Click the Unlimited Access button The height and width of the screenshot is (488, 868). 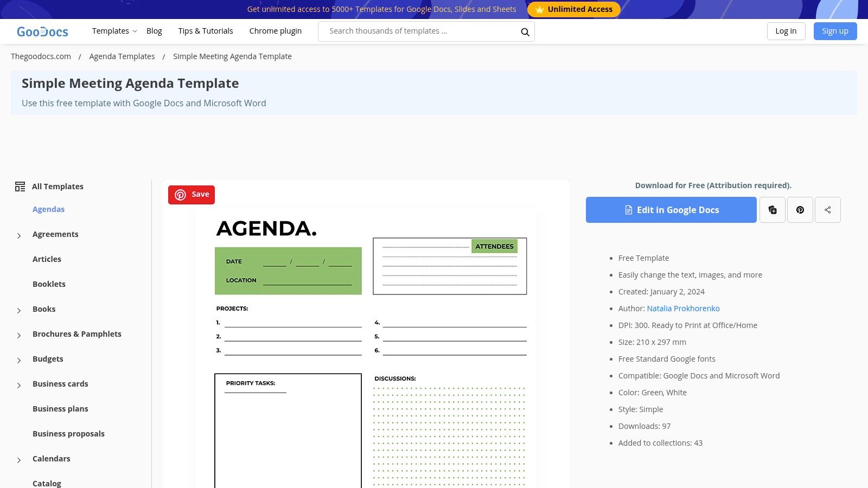[x=574, y=9]
